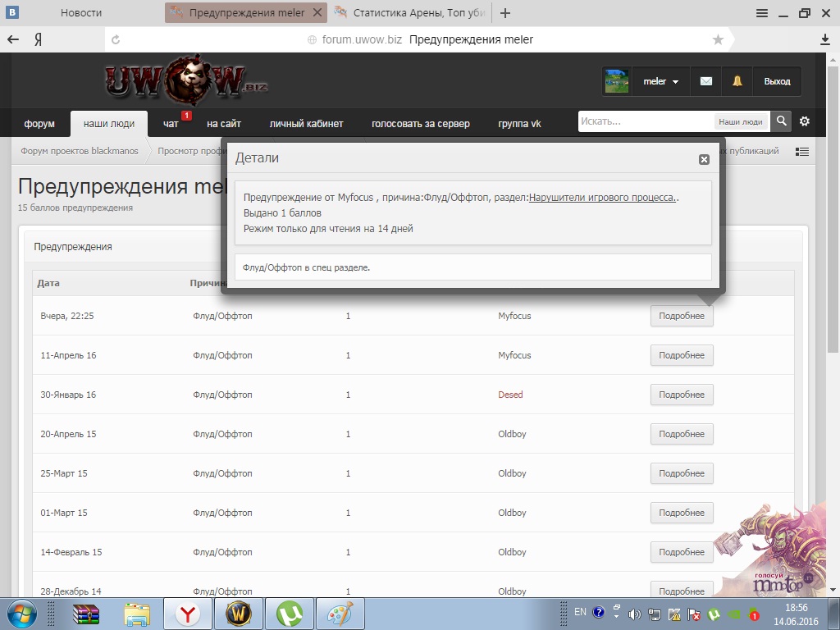Open the forum messages envelope icon
The image size is (840, 630).
(705, 81)
